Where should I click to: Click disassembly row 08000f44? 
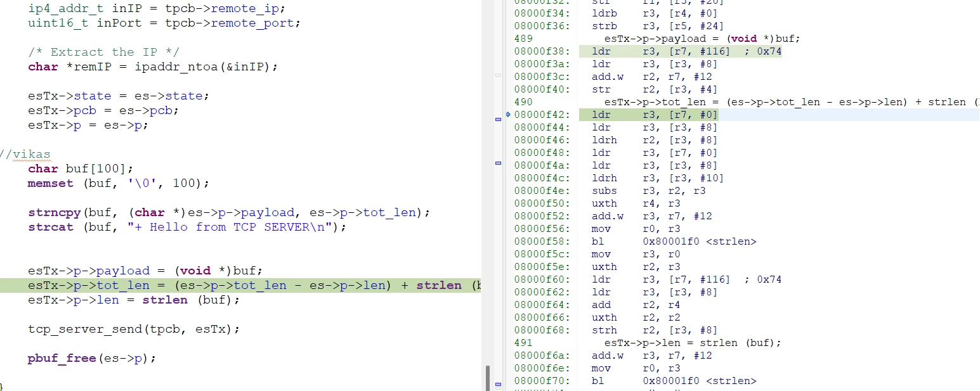click(615, 127)
